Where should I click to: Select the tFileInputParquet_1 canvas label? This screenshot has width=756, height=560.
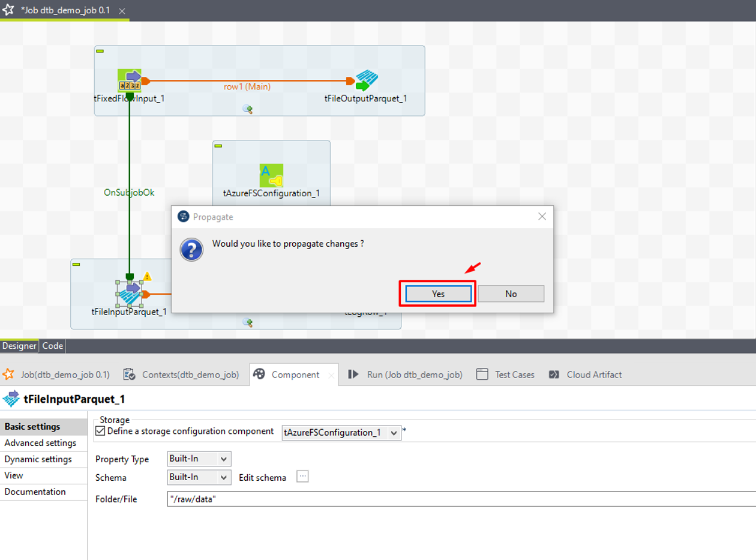click(129, 312)
